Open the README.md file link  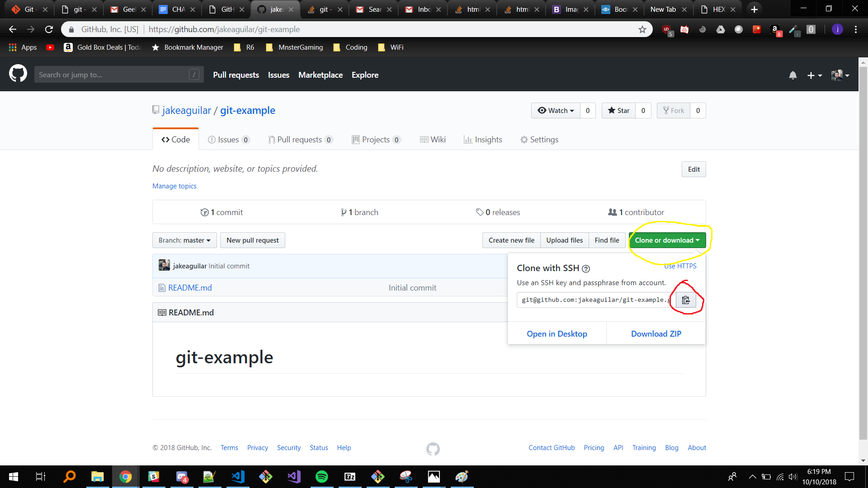click(190, 288)
